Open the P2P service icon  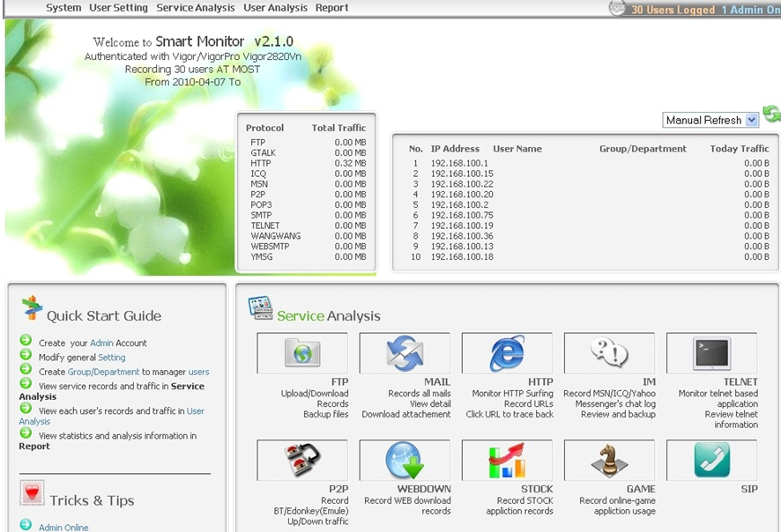[302, 460]
